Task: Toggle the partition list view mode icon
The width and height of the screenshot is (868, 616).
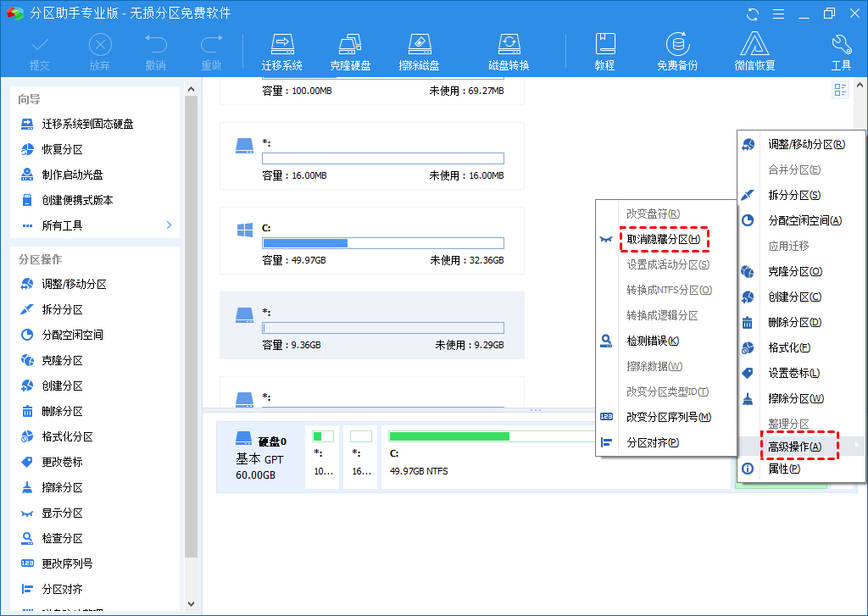Action: pos(840,90)
